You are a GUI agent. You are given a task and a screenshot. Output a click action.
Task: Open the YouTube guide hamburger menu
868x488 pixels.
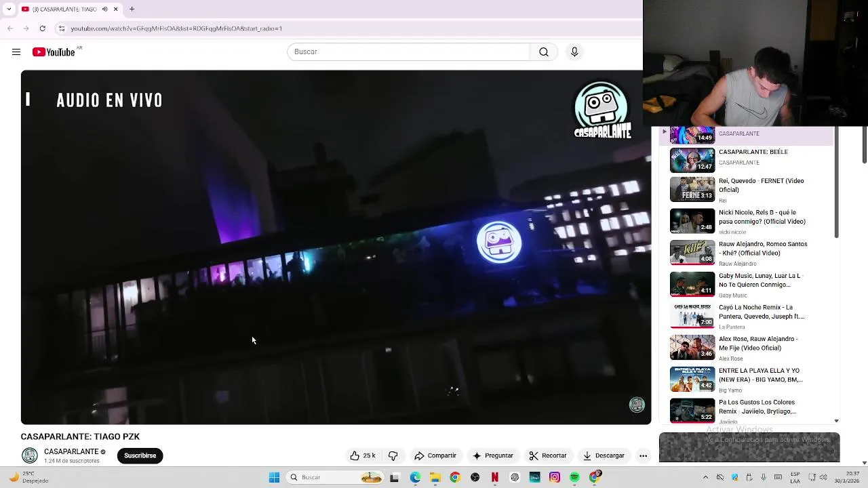coord(16,52)
